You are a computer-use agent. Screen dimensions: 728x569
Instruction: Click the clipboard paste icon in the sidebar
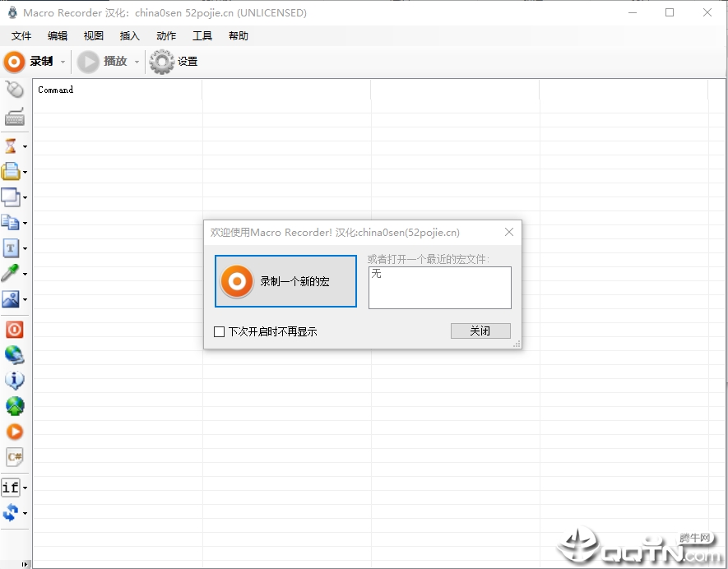point(11,172)
